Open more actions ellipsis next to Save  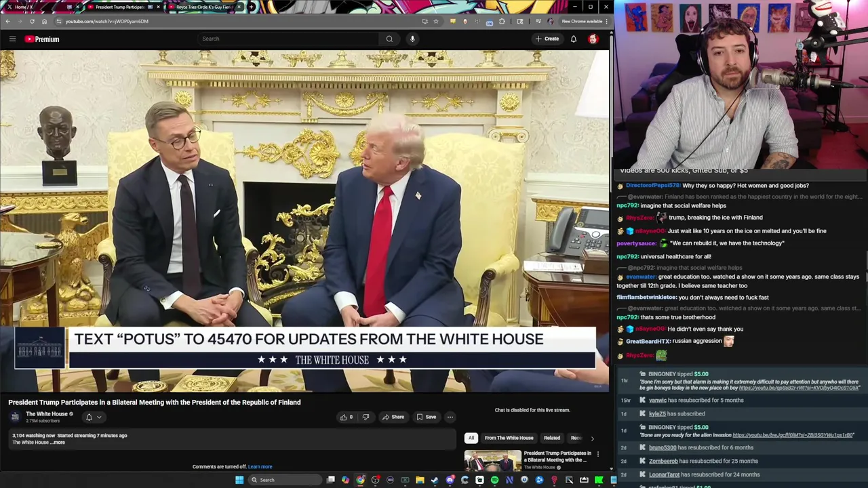point(450,418)
